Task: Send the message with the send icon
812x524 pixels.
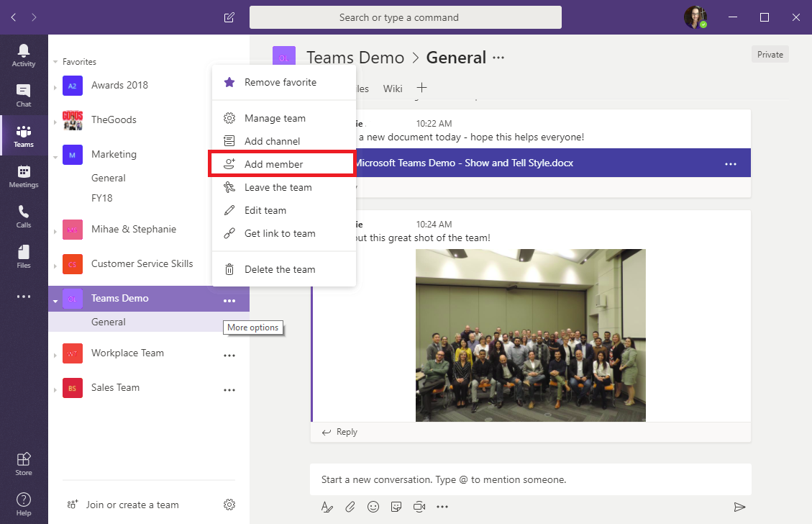Action: point(740,507)
